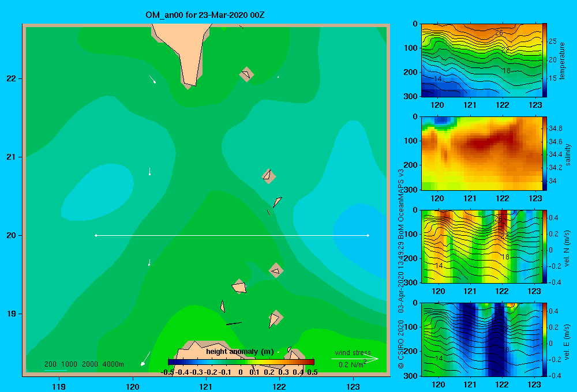Click the '200' depth contour legend entry

click(x=50, y=364)
